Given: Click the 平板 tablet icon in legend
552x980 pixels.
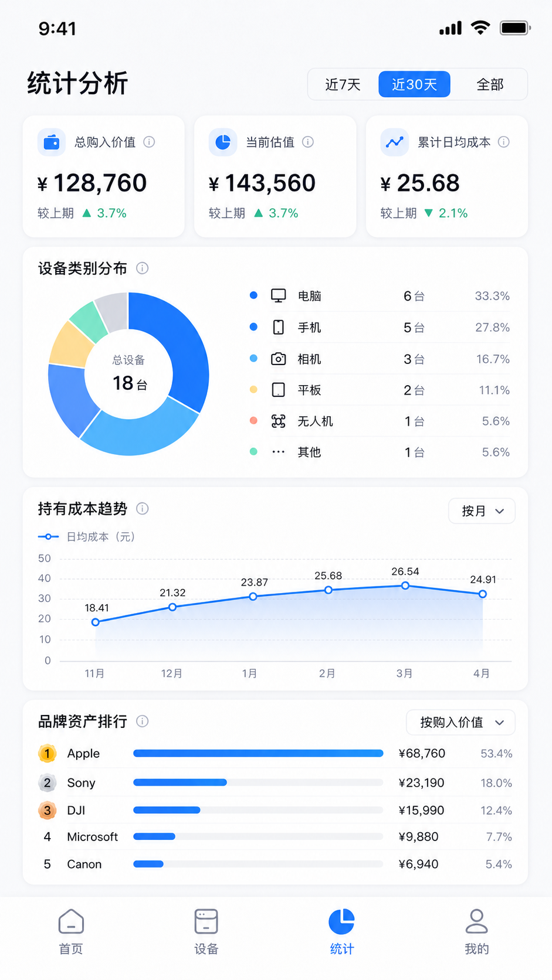Looking at the screenshot, I should click(278, 390).
